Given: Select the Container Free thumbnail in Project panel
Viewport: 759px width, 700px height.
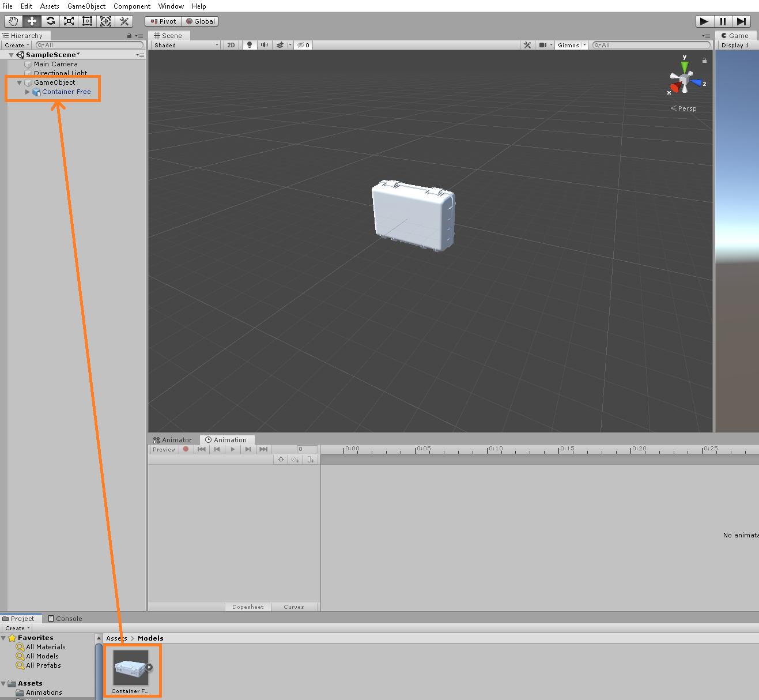Looking at the screenshot, I should click(131, 667).
